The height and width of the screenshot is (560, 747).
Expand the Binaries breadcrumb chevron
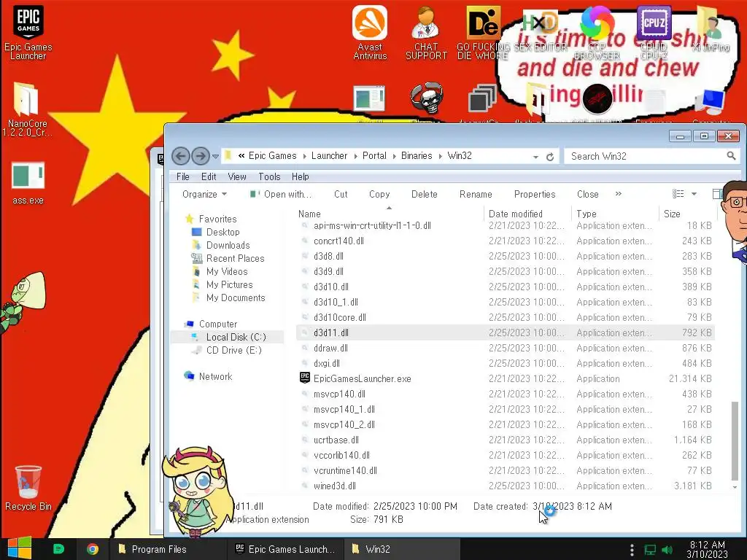(441, 156)
